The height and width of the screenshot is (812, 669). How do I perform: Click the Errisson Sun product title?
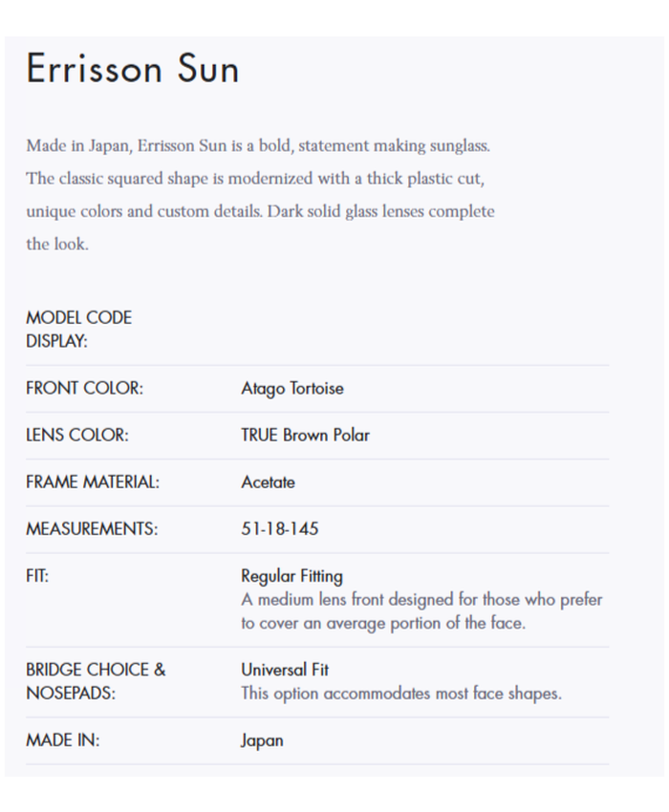[133, 70]
